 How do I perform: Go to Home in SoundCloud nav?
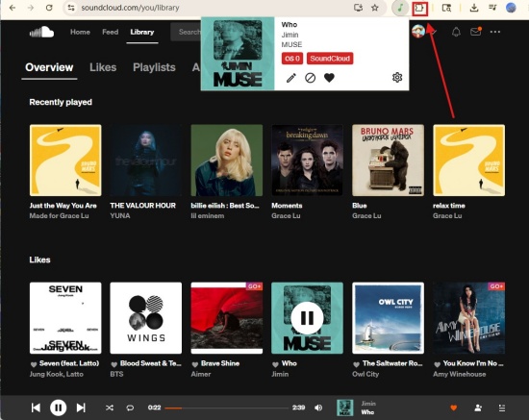(x=80, y=32)
